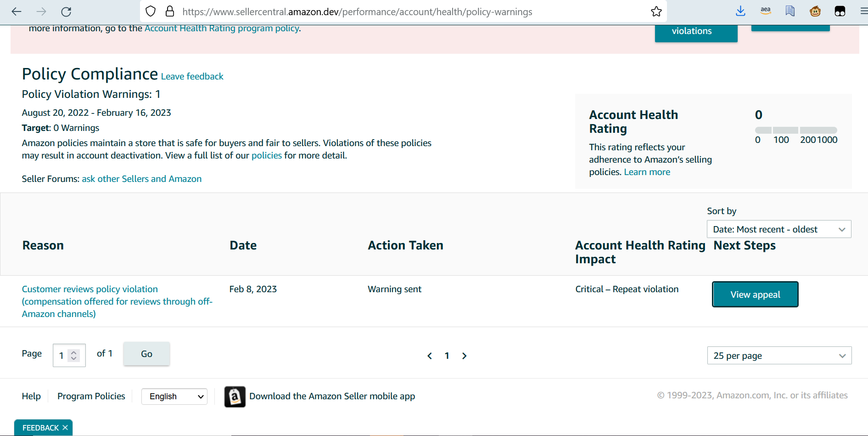
Task: Open the FEEDBACK tab
Action: [40, 428]
